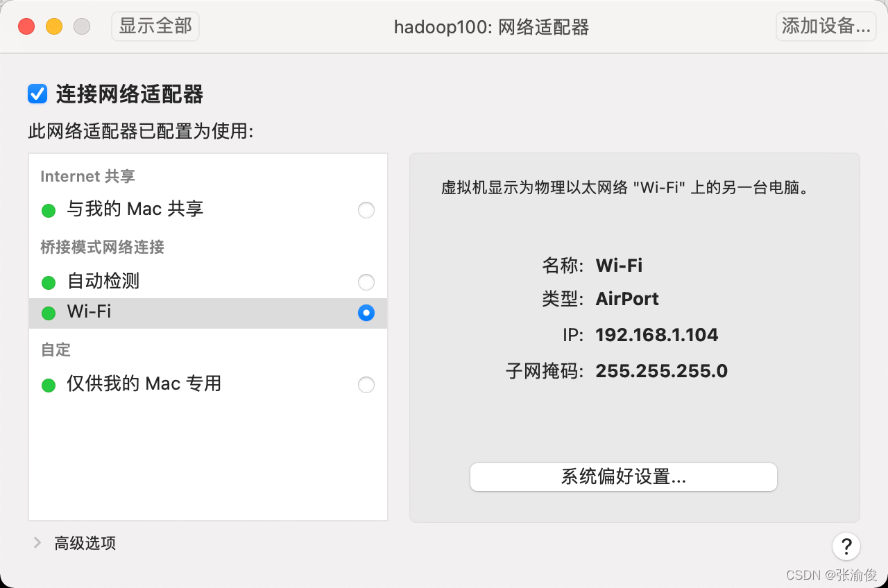Click the 与我的 Mac 共享 list row text
This screenshot has height=588, width=888.
[x=135, y=209]
